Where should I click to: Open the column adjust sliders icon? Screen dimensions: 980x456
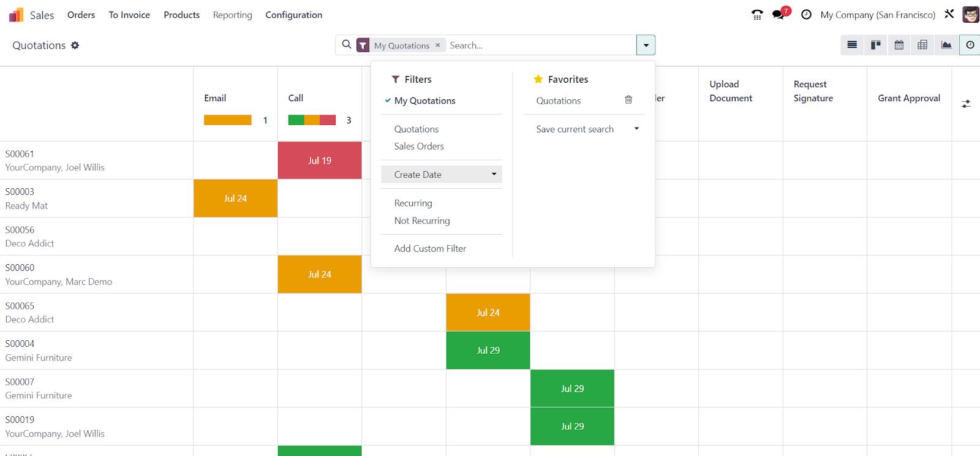tap(966, 104)
